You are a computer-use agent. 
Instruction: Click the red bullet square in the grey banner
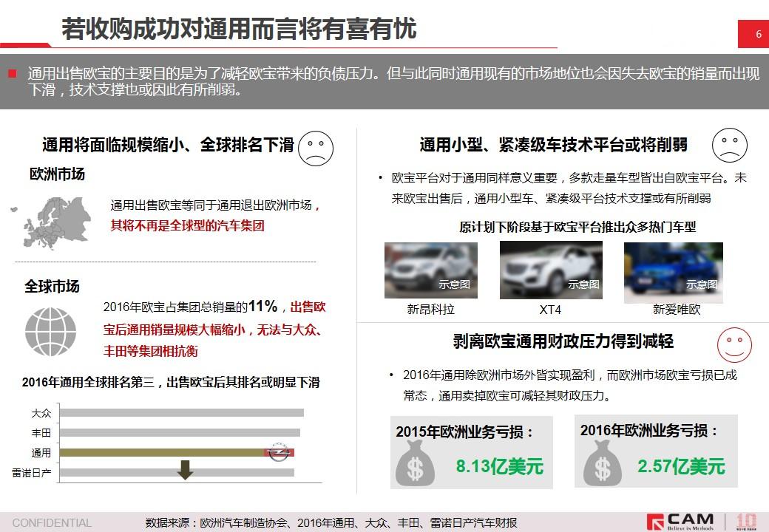point(13,74)
